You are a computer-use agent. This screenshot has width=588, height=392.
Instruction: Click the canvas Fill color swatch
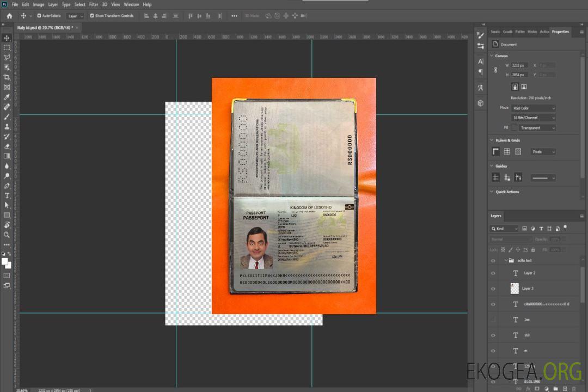[514, 128]
